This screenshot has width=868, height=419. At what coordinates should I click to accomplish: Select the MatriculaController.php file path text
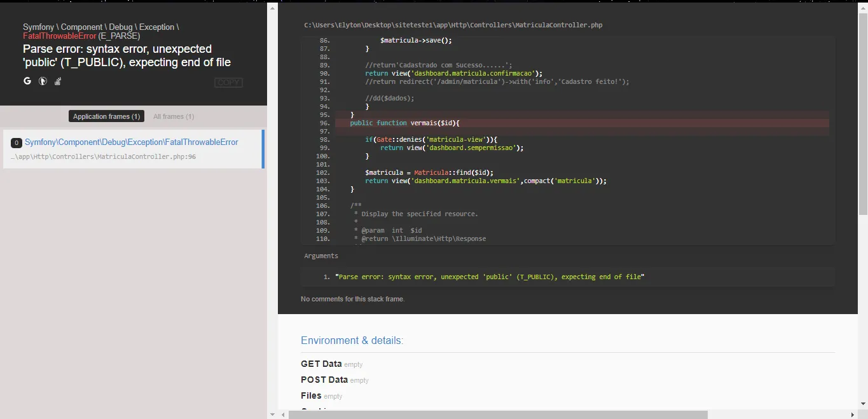[453, 25]
